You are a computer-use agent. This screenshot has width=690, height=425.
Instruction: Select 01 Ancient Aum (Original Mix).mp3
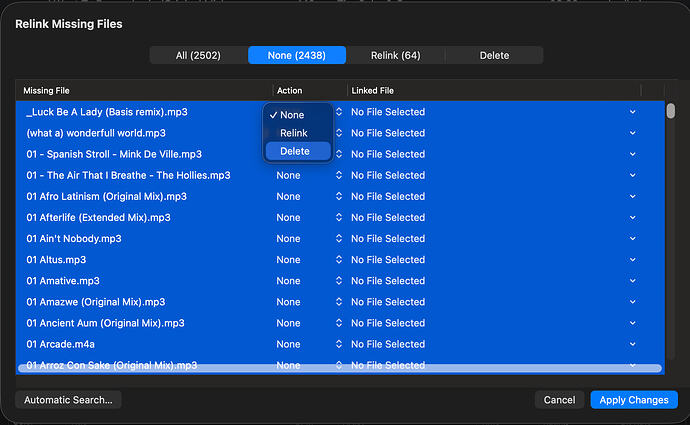click(x=106, y=323)
